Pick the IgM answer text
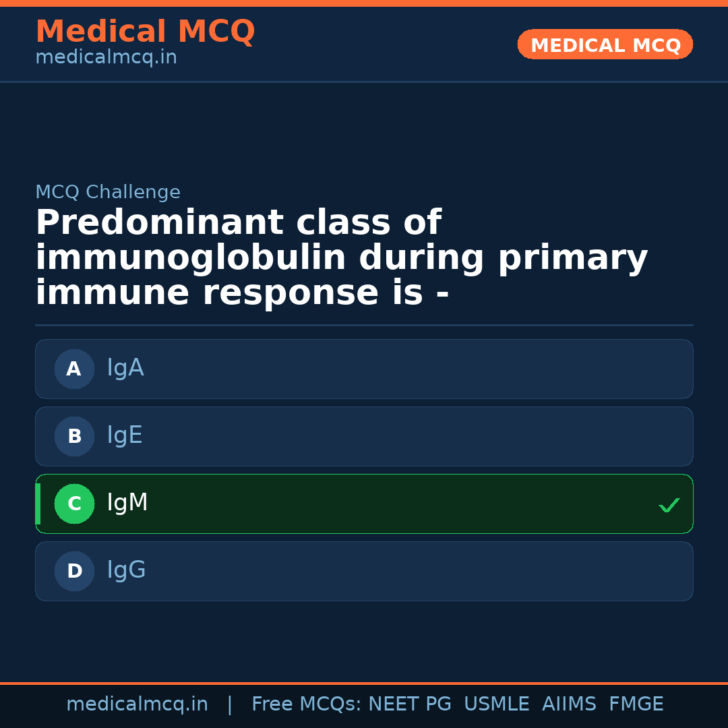 [127, 503]
